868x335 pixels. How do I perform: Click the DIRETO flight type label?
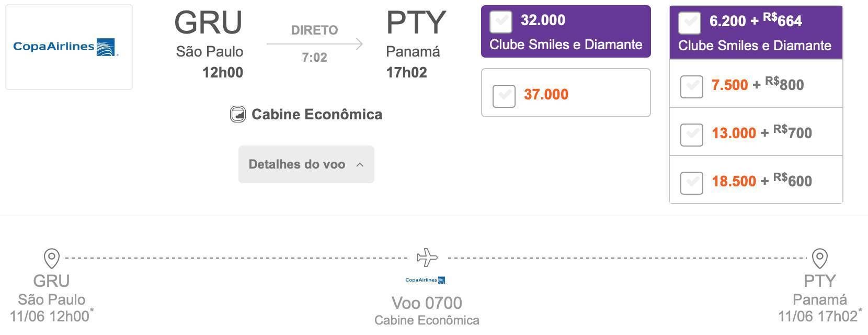(x=314, y=30)
